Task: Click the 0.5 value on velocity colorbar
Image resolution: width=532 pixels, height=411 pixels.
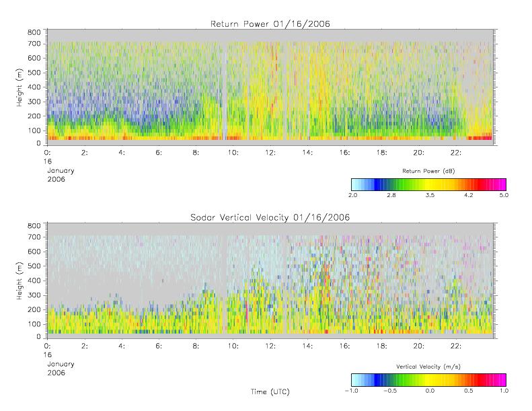Action: click(x=469, y=391)
